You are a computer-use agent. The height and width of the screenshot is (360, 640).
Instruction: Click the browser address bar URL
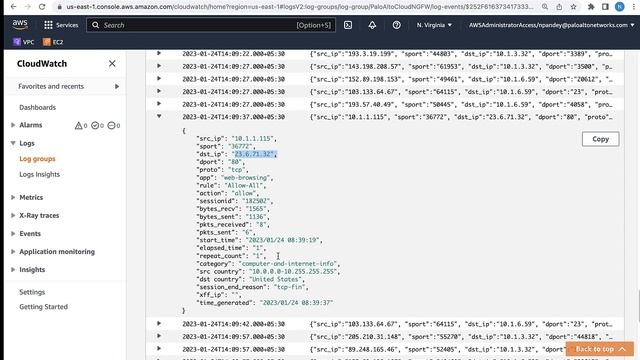300,7
